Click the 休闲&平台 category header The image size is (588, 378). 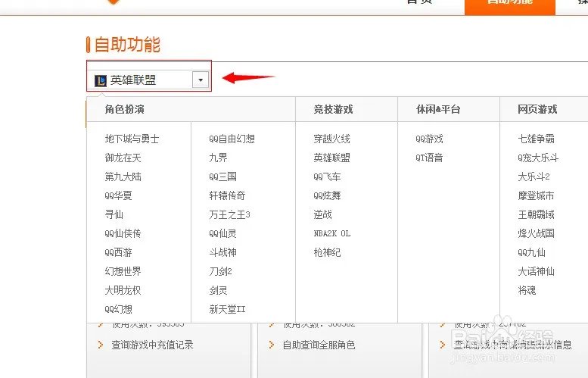[438, 109]
